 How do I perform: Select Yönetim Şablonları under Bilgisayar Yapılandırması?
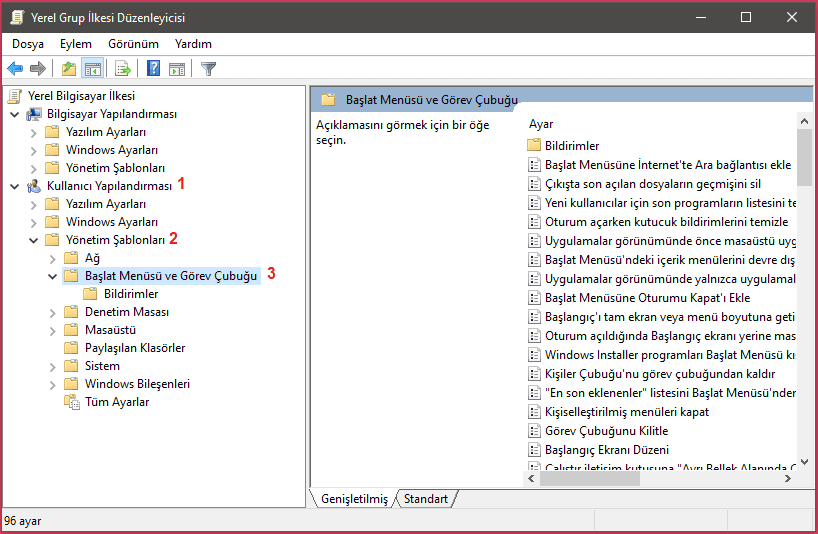[115, 168]
